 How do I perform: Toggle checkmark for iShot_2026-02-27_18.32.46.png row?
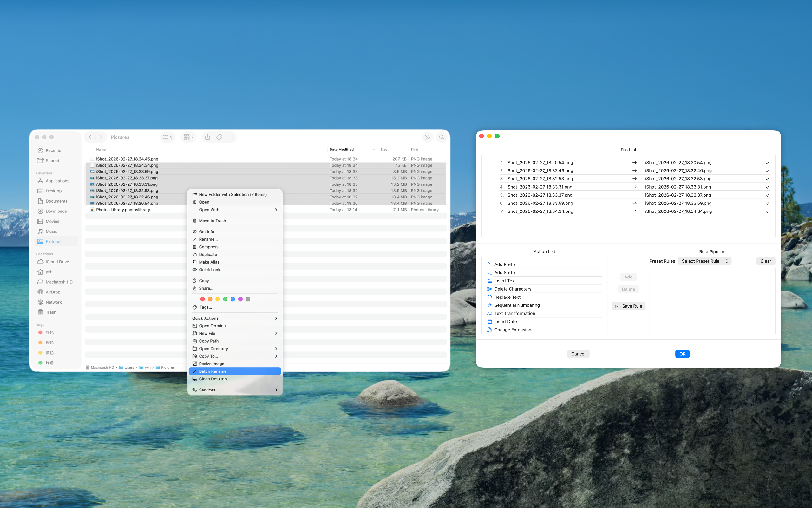767,171
